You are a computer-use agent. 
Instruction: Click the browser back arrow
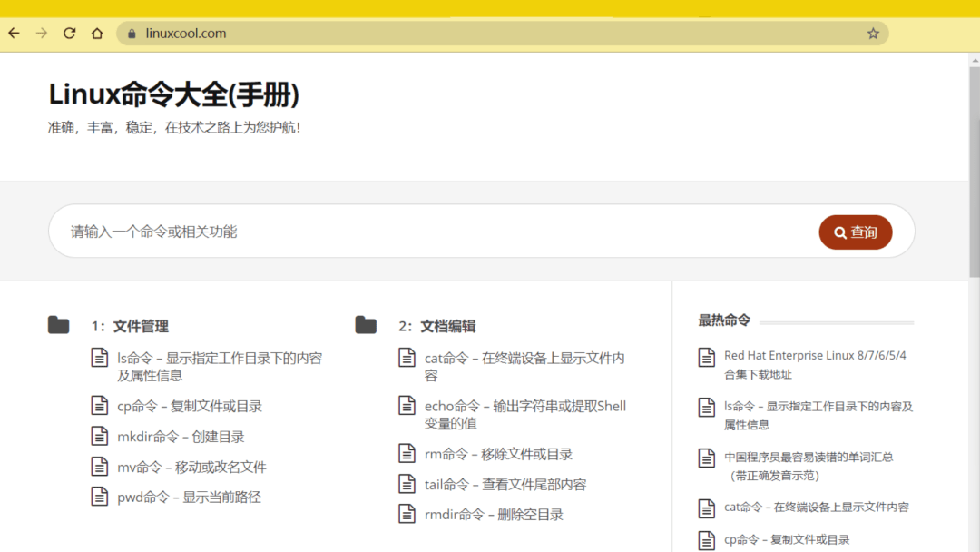pyautogui.click(x=14, y=33)
